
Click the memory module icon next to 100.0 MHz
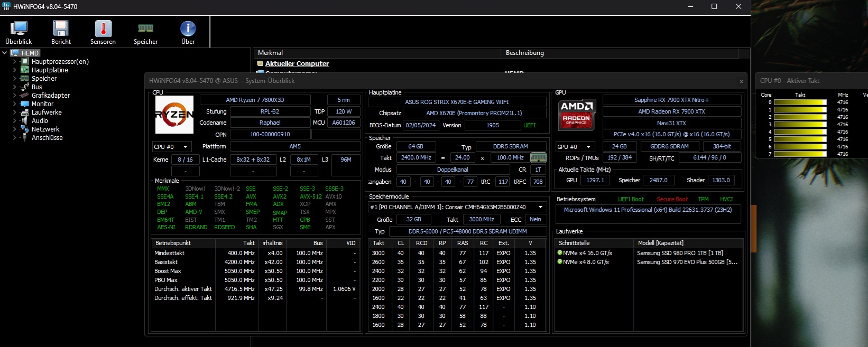(538, 157)
